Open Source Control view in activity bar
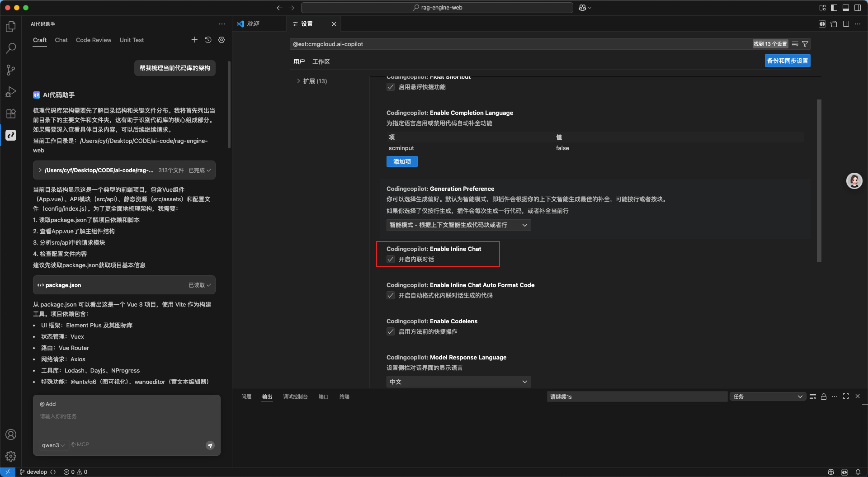The image size is (868, 477). click(11, 70)
